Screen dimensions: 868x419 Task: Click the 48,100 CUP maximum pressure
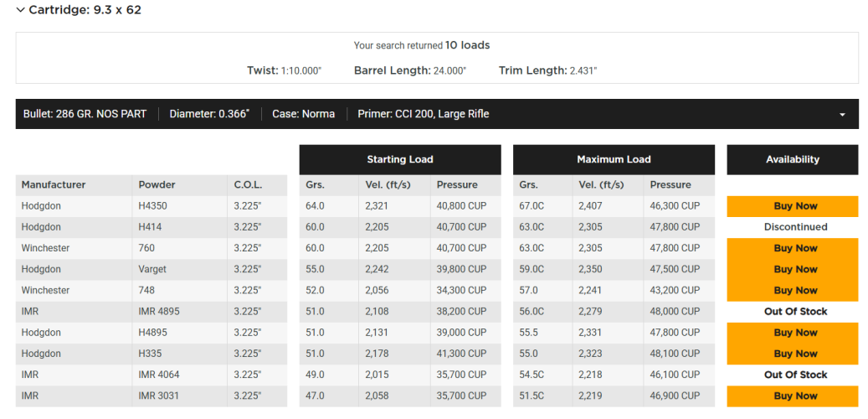[675, 354]
